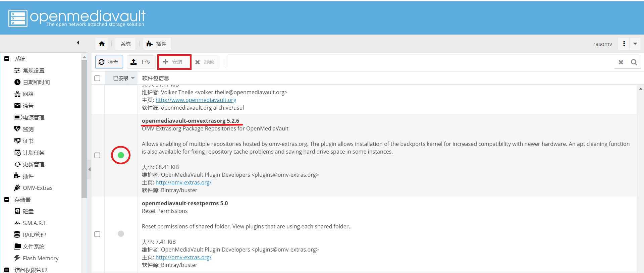Open the 已安装 column dropdown arrow
This screenshot has height=273, width=644.
point(133,78)
